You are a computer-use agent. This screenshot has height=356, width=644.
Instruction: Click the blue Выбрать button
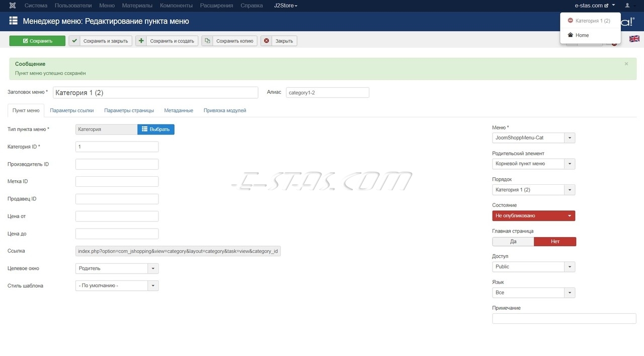pyautogui.click(x=156, y=129)
